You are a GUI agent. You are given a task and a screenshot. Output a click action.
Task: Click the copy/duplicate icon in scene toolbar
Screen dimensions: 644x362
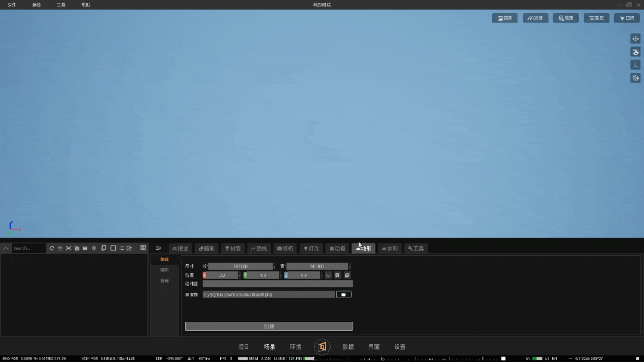(x=103, y=248)
